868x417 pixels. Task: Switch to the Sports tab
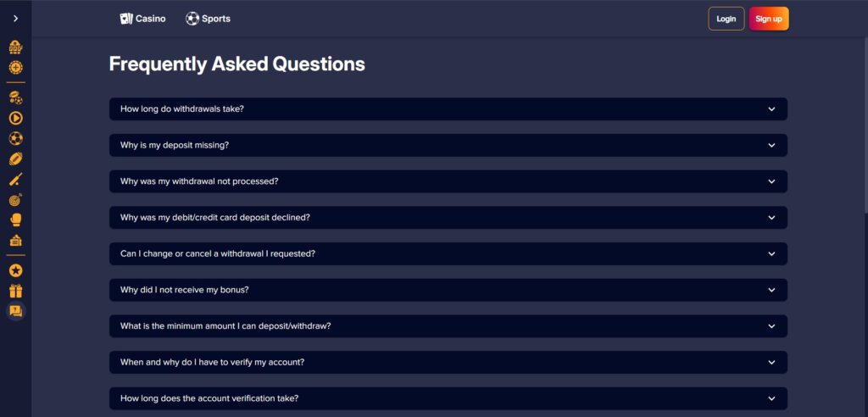(x=208, y=19)
